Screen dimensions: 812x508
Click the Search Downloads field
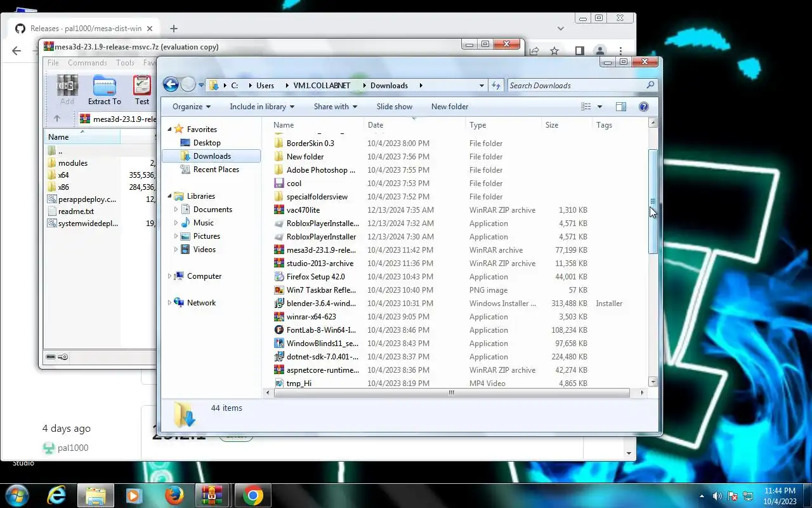(582, 85)
